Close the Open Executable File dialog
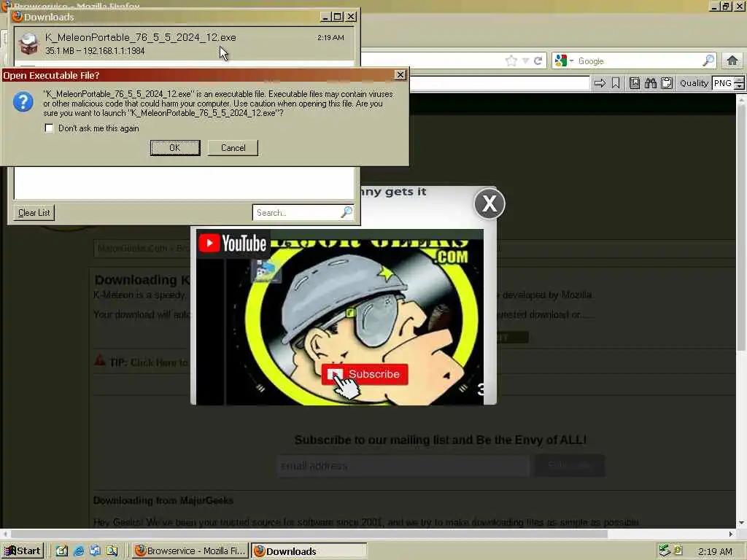 (400, 75)
